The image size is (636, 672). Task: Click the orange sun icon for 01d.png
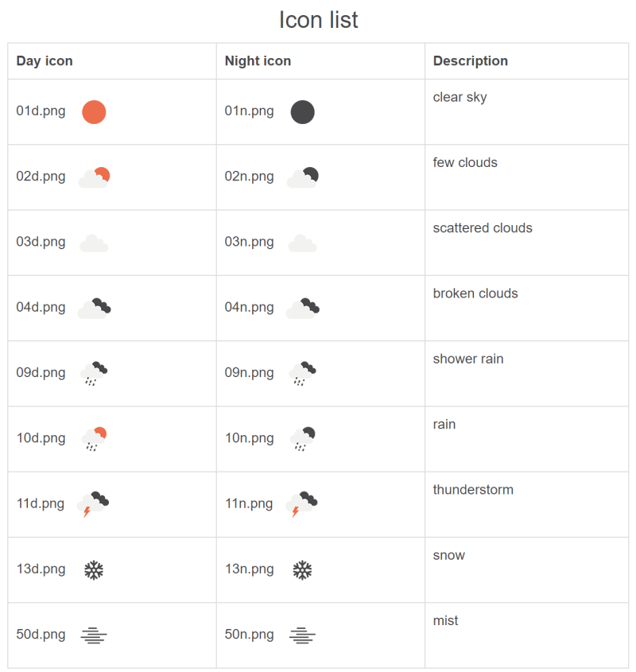(94, 112)
